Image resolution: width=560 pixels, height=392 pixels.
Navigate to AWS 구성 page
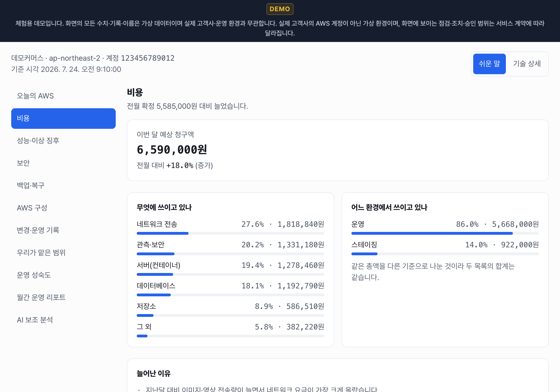pyautogui.click(x=63, y=208)
